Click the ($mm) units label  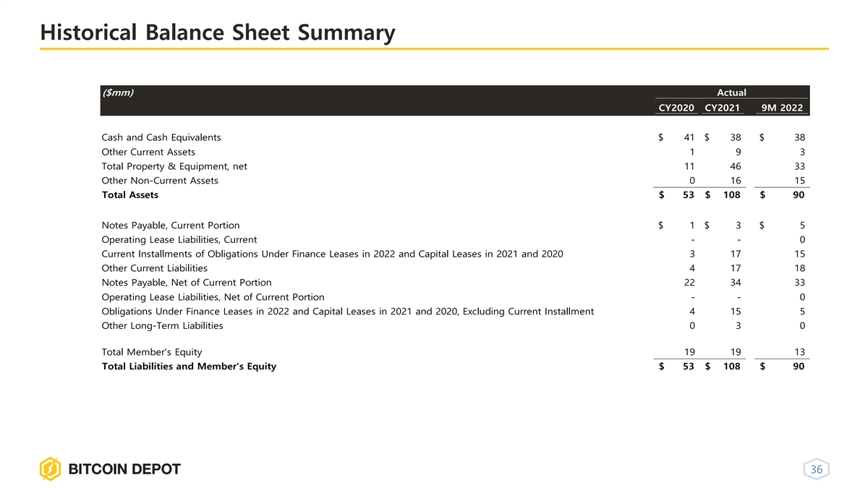[x=118, y=93]
